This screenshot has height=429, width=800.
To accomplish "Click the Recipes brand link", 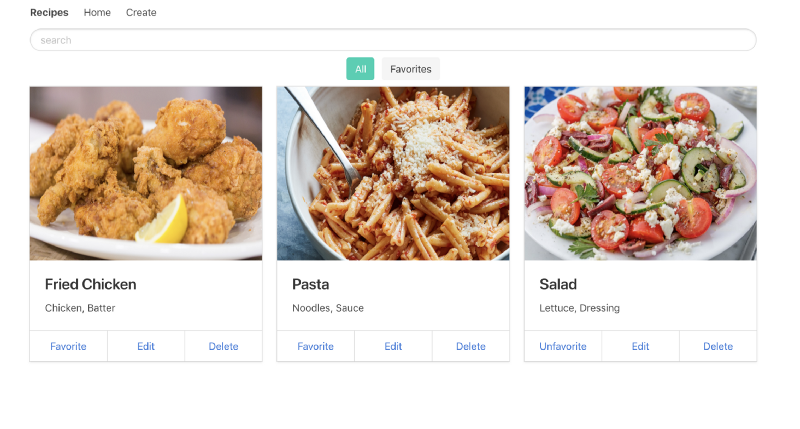I will pos(49,13).
